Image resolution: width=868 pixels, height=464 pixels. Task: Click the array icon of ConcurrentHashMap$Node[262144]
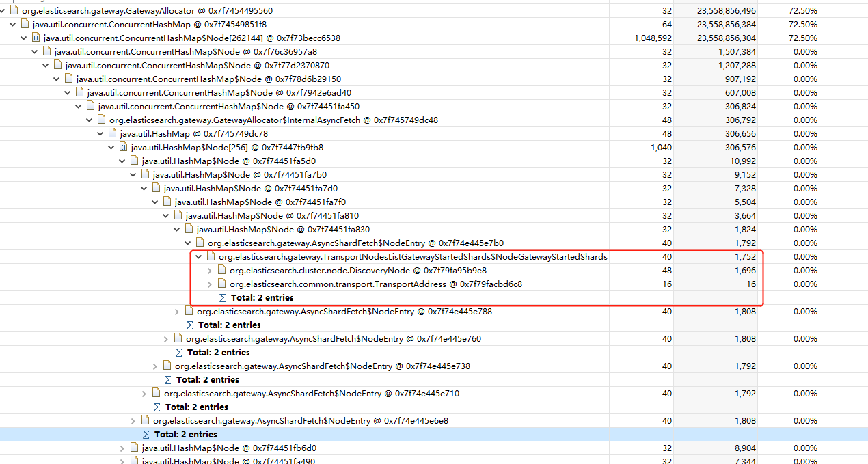pyautogui.click(x=36, y=38)
